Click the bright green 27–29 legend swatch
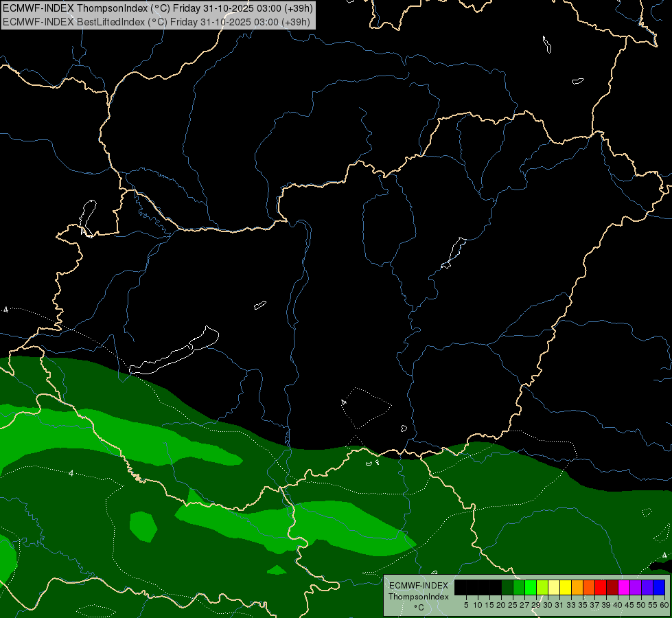 (531, 587)
